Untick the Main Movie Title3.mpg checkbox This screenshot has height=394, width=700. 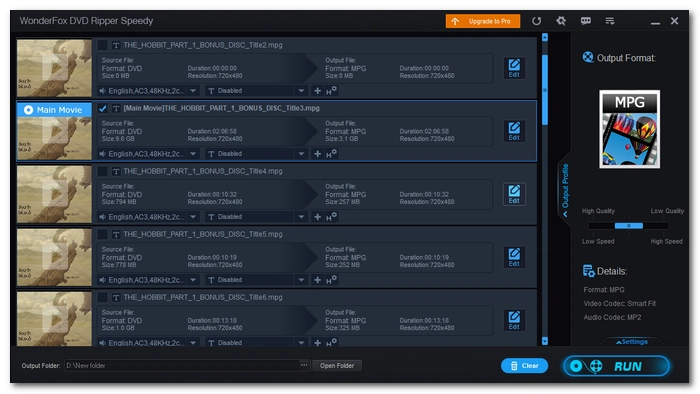(x=102, y=108)
